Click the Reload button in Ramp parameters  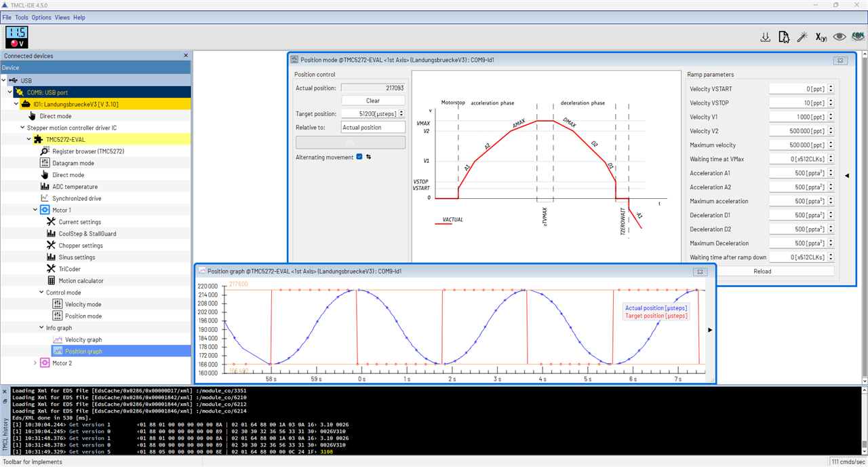(x=762, y=271)
